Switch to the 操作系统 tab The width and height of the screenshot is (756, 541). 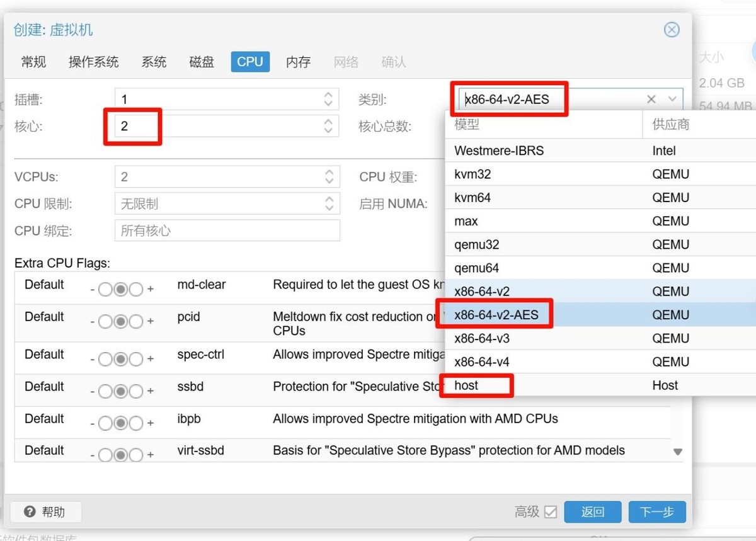pos(93,62)
